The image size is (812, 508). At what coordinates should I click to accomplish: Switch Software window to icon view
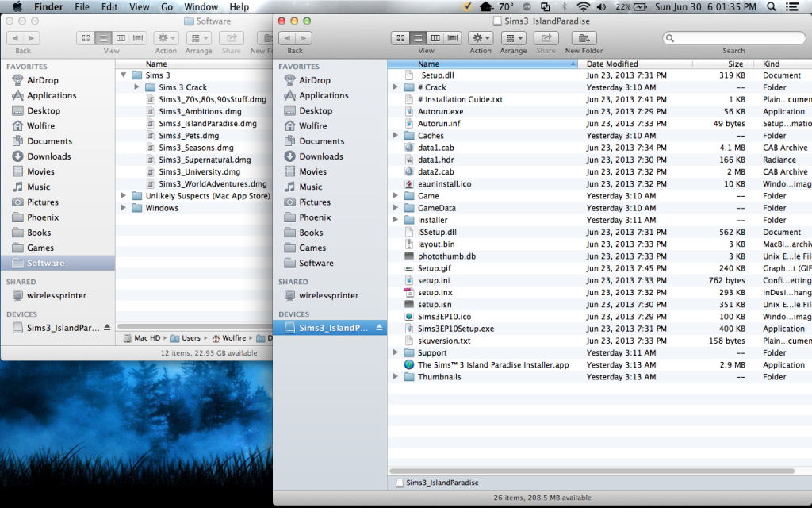pyautogui.click(x=86, y=38)
